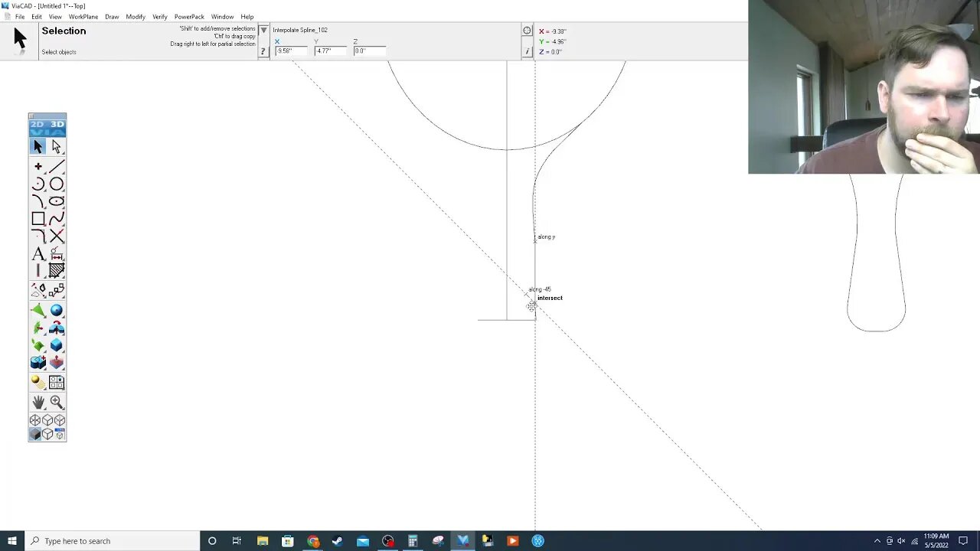Select the Conic curve tool
The height and width of the screenshot is (551, 980).
[38, 202]
